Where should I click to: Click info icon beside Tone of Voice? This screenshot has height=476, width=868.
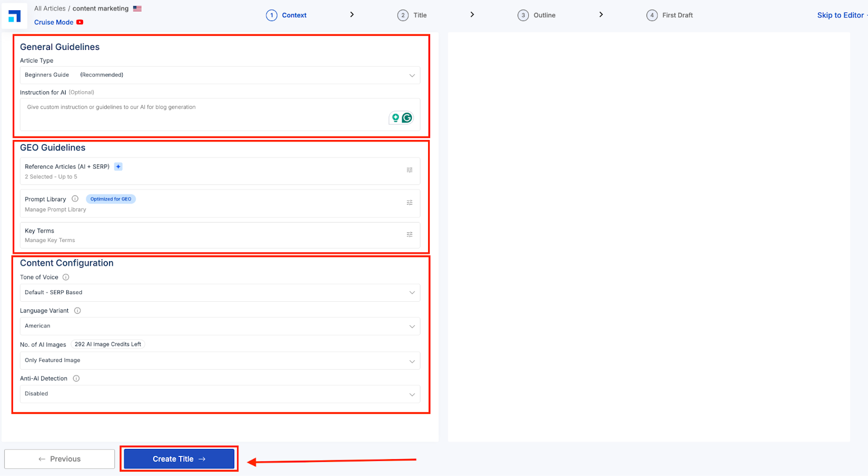click(x=66, y=277)
